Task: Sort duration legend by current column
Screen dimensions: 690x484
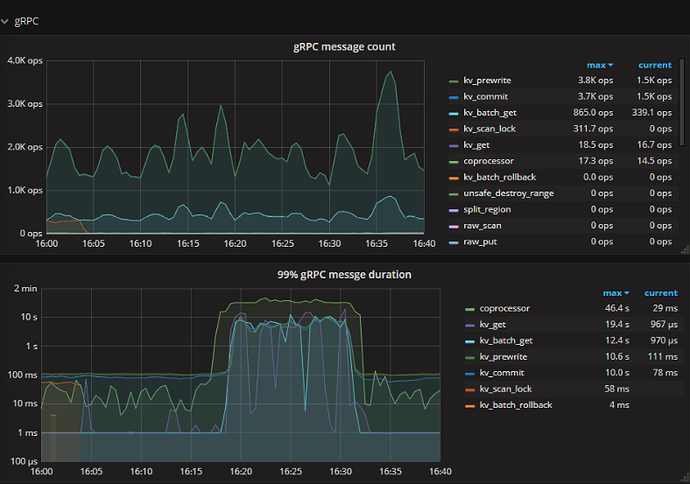Action: click(x=660, y=292)
